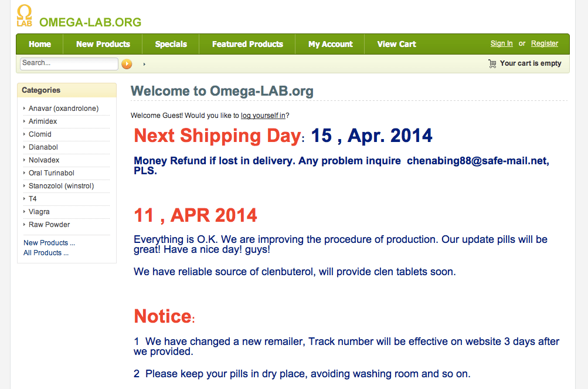Screen dimensions: 588x389
Task: Expand the Oral Turinabol category entry
Action: (x=25, y=173)
